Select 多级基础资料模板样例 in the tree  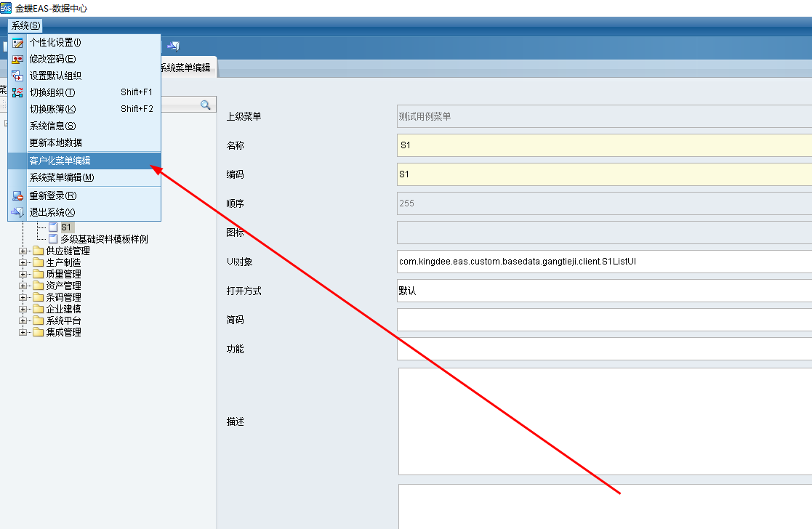[104, 239]
